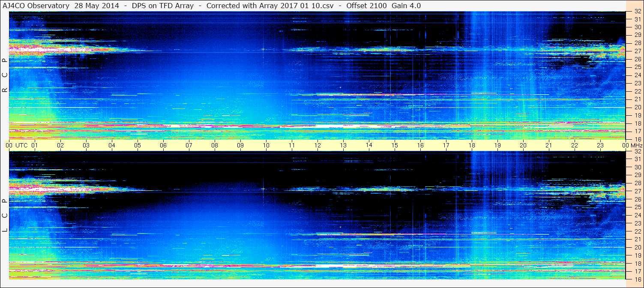This screenshot has height=288, width=644.
Task: Click the 23 MHz tick on LCP scale
Action: (x=637, y=223)
